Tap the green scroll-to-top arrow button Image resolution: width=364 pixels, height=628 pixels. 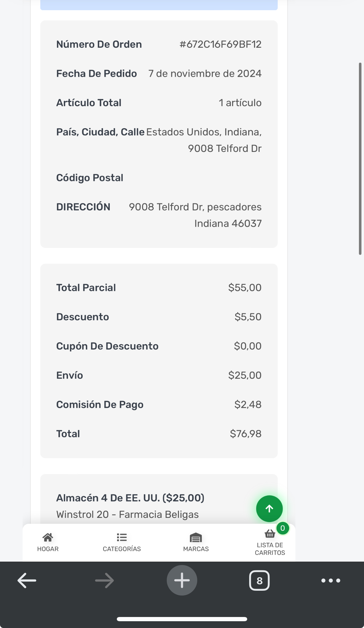[x=269, y=509]
